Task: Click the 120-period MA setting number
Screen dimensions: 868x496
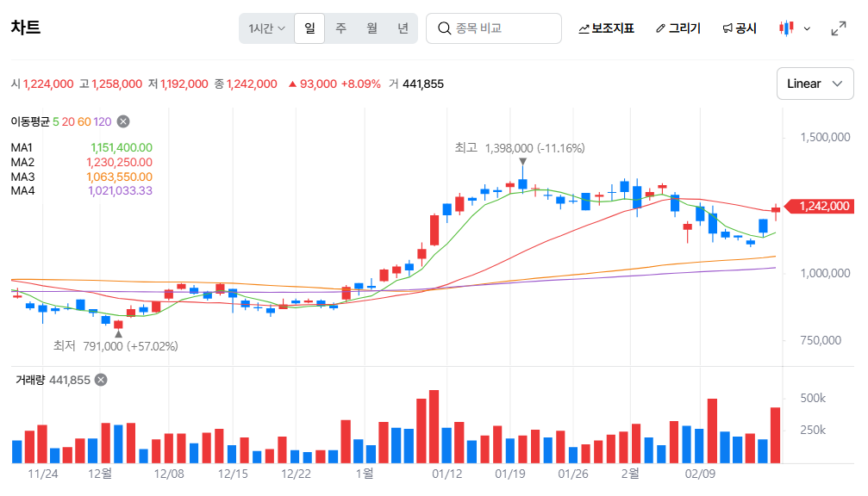Action: coord(103,121)
